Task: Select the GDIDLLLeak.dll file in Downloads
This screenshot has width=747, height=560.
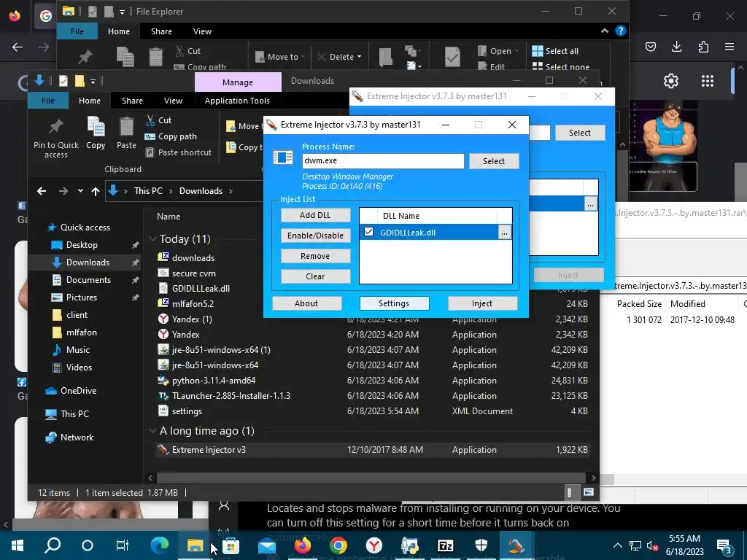Action: [201, 289]
